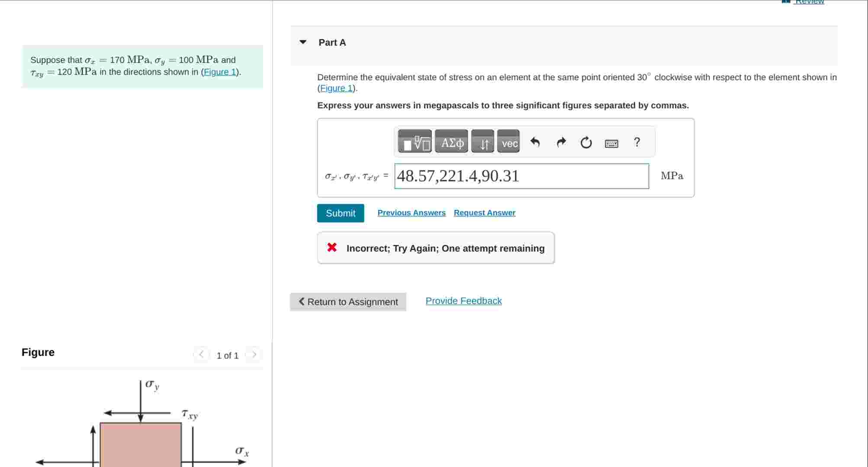Open the on-screen keyboard icon
868x467 pixels.
[x=611, y=143]
